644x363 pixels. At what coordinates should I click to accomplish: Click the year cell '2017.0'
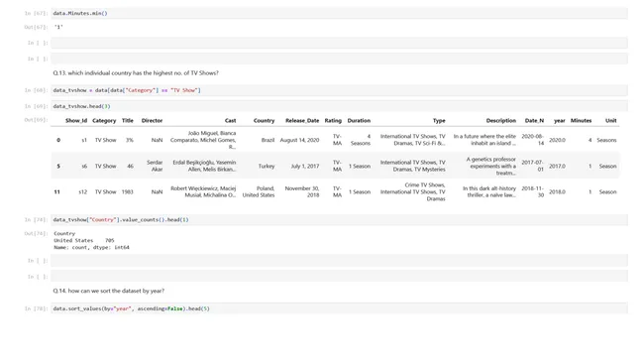point(557,166)
